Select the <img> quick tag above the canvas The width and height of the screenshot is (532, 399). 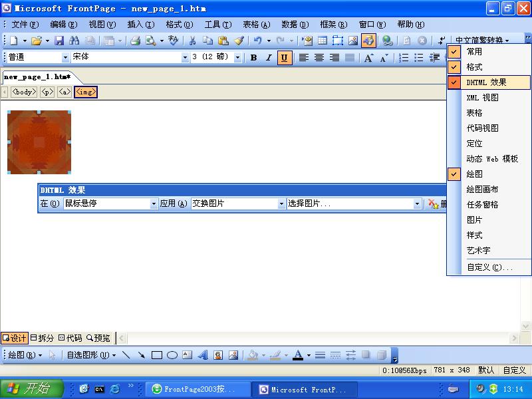click(84, 92)
